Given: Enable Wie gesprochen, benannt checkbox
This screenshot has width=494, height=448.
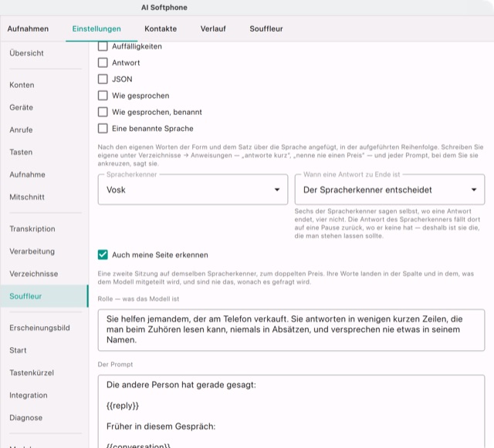Looking at the screenshot, I should 103,112.
